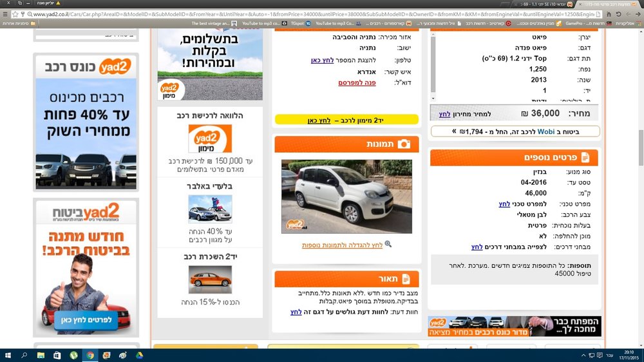Open Chrome hamburger menu icon
The width and height of the screenshot is (644, 362).
tap(5, 14)
